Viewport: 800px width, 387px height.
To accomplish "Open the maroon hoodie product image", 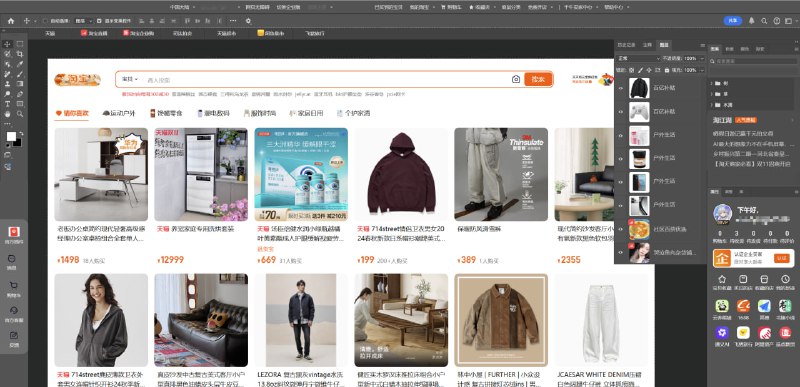I will click(401, 174).
